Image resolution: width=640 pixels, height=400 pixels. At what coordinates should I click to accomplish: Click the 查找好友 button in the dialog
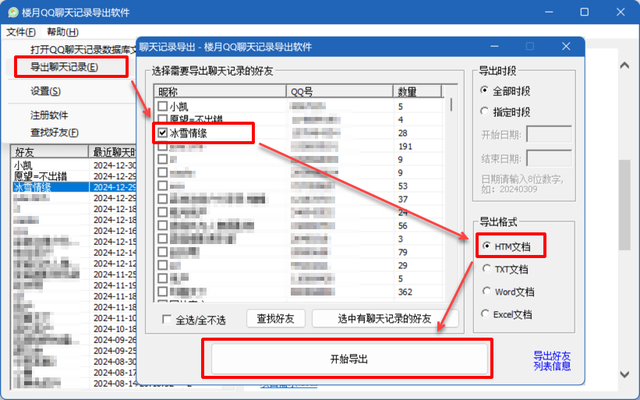(276, 318)
